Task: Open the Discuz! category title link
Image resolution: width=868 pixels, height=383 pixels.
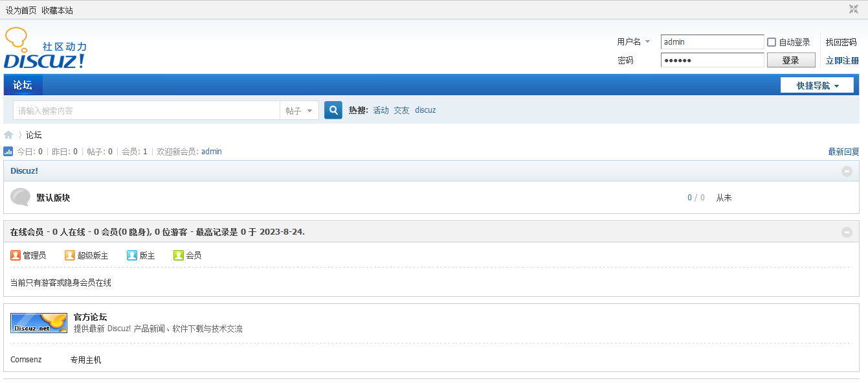Action: tap(24, 171)
